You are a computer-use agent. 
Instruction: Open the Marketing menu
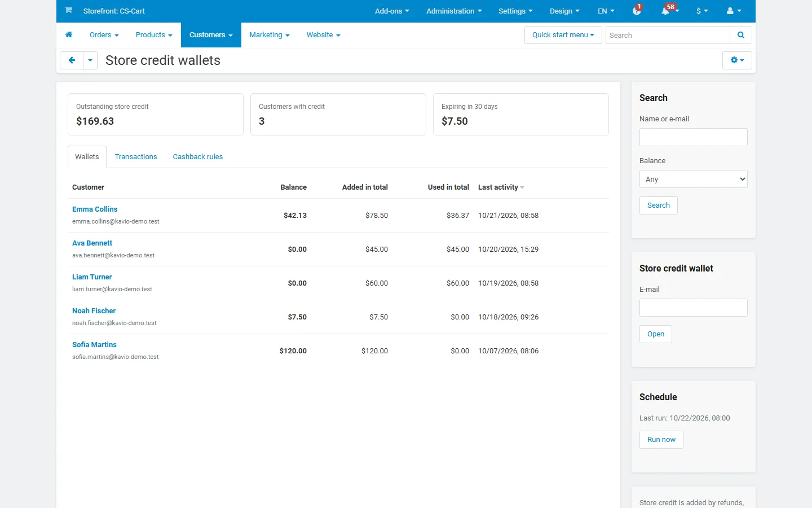tap(270, 35)
